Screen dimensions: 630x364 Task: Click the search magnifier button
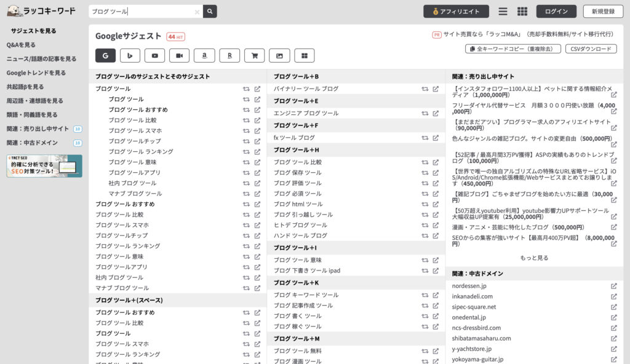coord(210,11)
